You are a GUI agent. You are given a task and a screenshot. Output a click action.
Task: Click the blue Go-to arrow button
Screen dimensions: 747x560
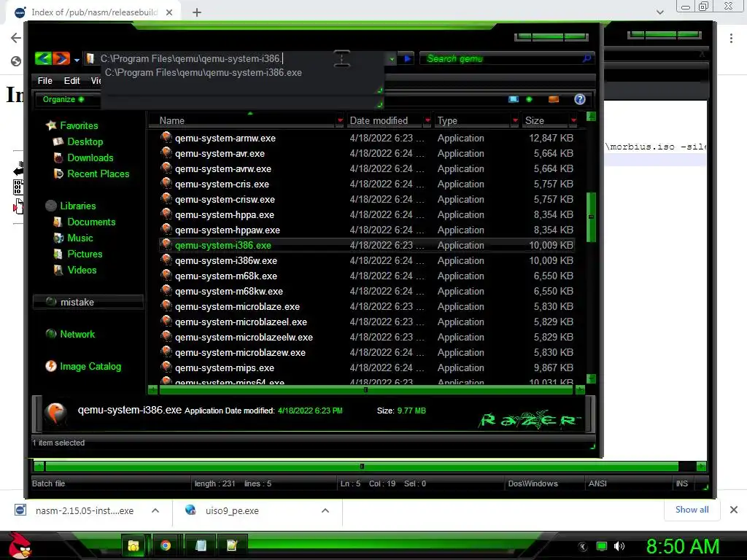click(x=408, y=59)
